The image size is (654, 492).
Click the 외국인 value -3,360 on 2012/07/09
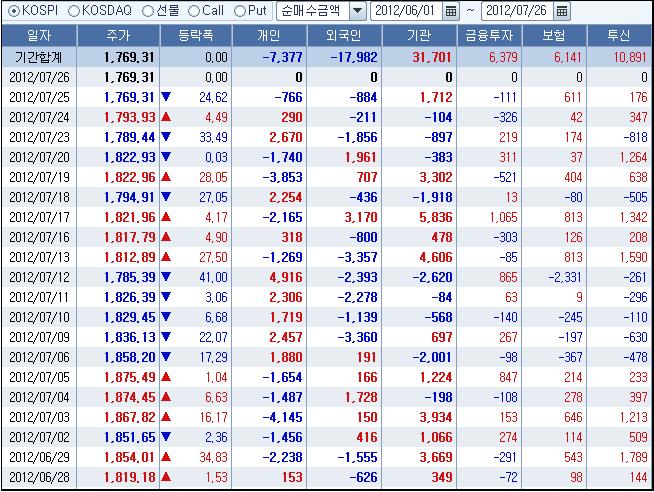coord(357,337)
